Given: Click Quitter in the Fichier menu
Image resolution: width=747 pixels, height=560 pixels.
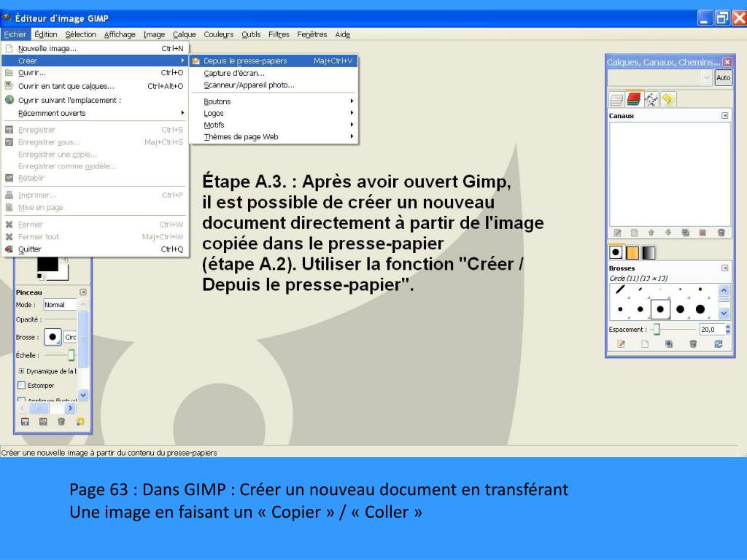Looking at the screenshot, I should click(x=94, y=249).
